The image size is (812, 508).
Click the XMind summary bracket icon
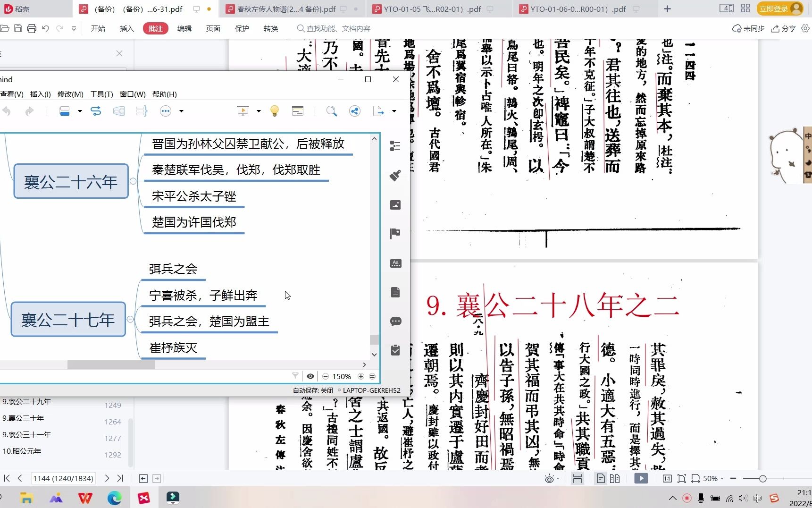point(142,111)
